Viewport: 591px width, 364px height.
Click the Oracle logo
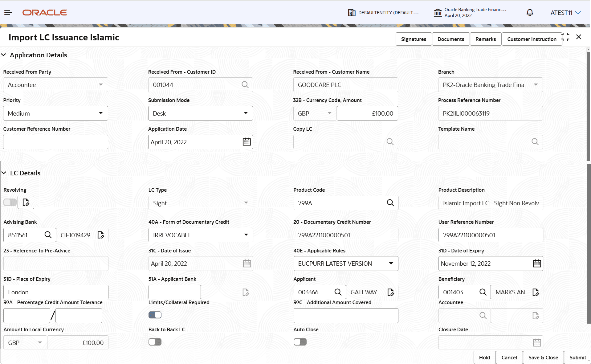click(45, 13)
